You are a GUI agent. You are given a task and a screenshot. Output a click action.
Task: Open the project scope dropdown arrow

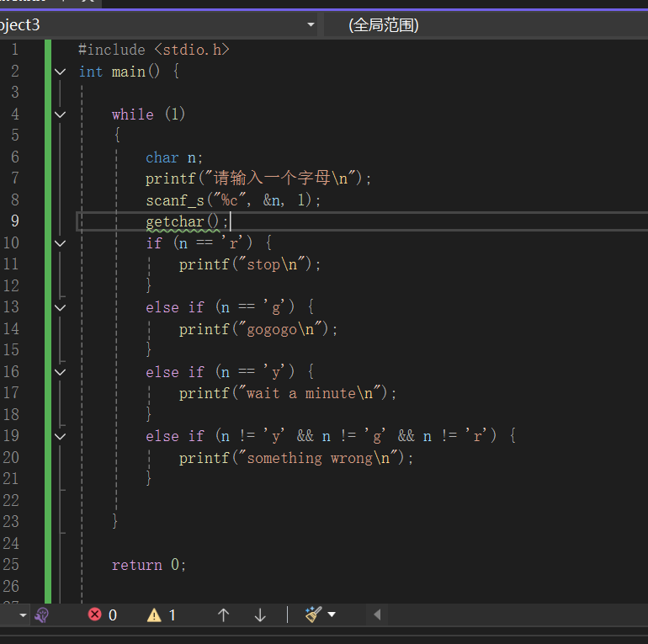pyautogui.click(x=311, y=24)
